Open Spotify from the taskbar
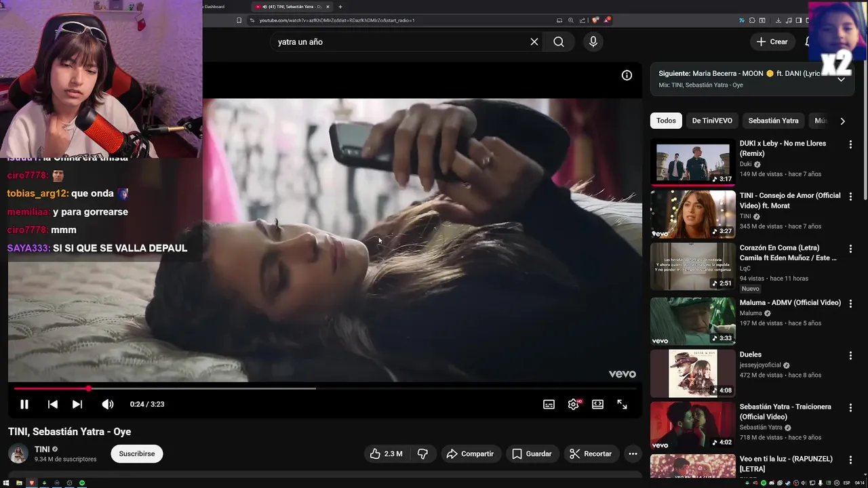This screenshot has width=868, height=488. pos(82,483)
